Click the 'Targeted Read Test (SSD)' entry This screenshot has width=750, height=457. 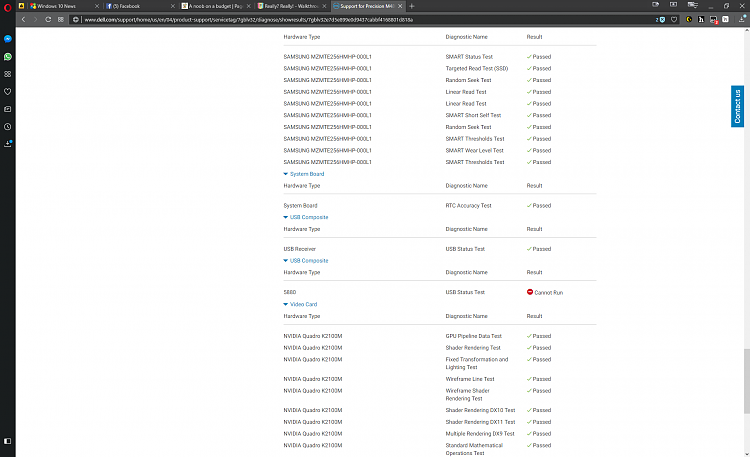click(x=476, y=68)
